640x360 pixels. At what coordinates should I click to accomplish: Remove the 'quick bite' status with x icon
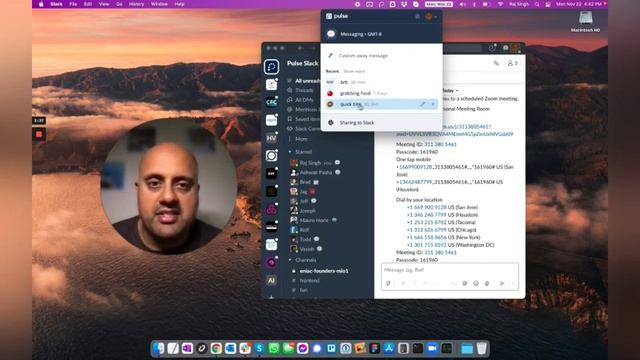pyautogui.click(x=433, y=104)
